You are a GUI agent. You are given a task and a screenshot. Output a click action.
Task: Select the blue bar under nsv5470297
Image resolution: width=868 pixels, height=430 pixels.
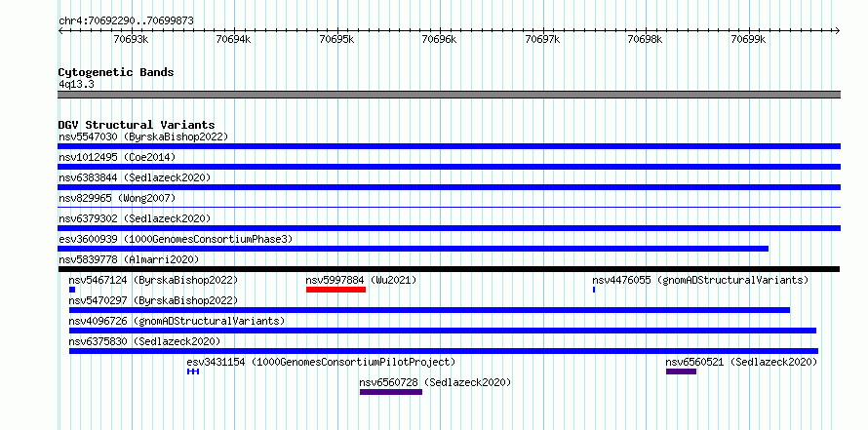click(x=429, y=310)
